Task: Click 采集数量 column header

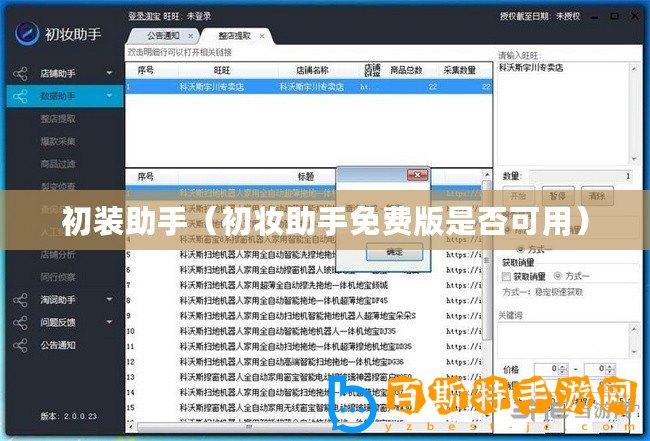Action: 459,70
